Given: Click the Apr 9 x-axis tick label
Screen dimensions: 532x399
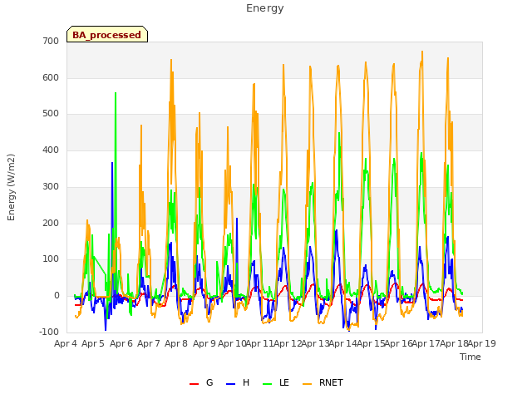Looking at the screenshot, I should 204,343.
